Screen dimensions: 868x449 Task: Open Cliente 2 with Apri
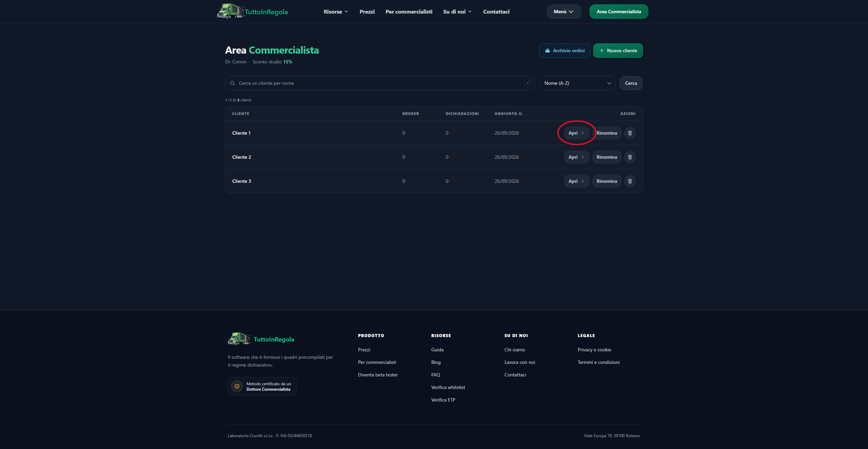tap(577, 157)
